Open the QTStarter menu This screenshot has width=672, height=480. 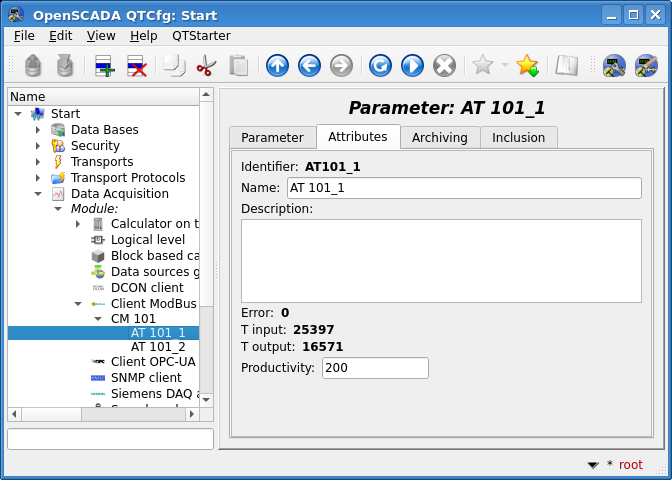tap(201, 35)
